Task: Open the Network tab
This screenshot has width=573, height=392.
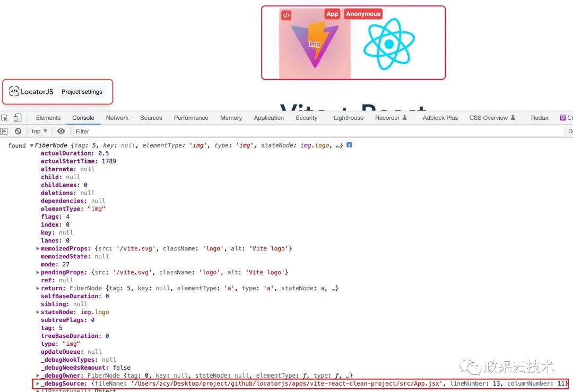Action: coord(117,118)
